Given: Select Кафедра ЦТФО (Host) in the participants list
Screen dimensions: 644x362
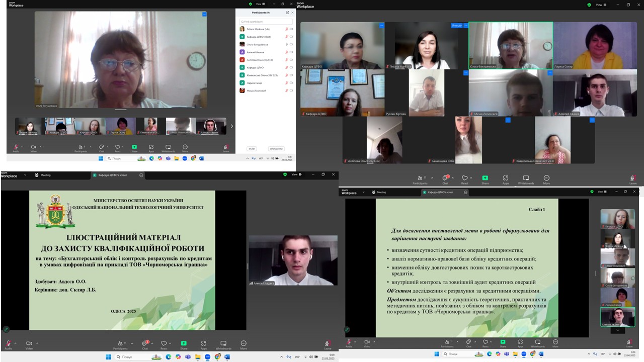Looking at the screenshot, I should click(x=266, y=37).
